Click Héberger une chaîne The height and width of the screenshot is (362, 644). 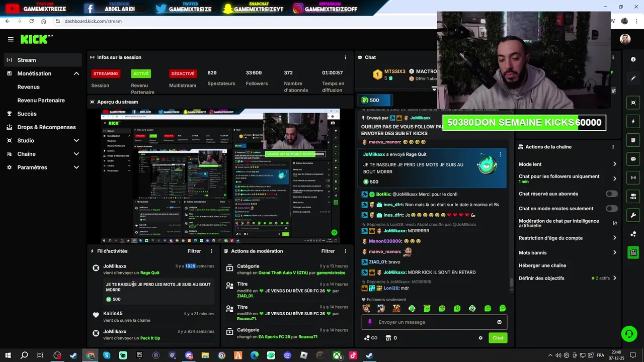click(542, 265)
